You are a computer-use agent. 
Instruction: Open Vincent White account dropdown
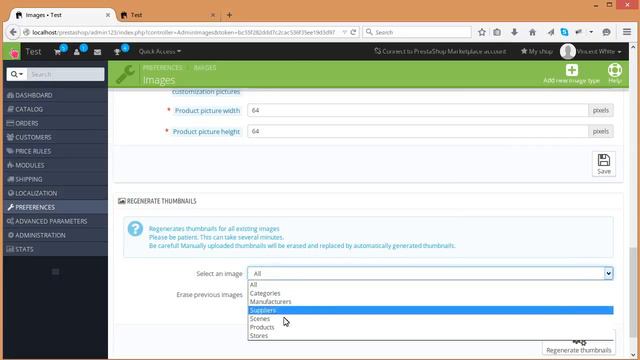pyautogui.click(x=599, y=52)
